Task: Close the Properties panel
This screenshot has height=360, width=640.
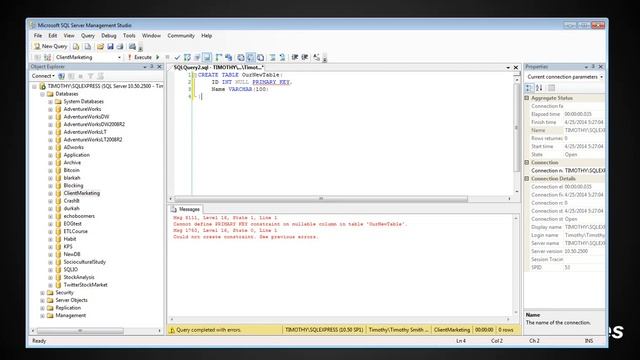Action: (600, 67)
